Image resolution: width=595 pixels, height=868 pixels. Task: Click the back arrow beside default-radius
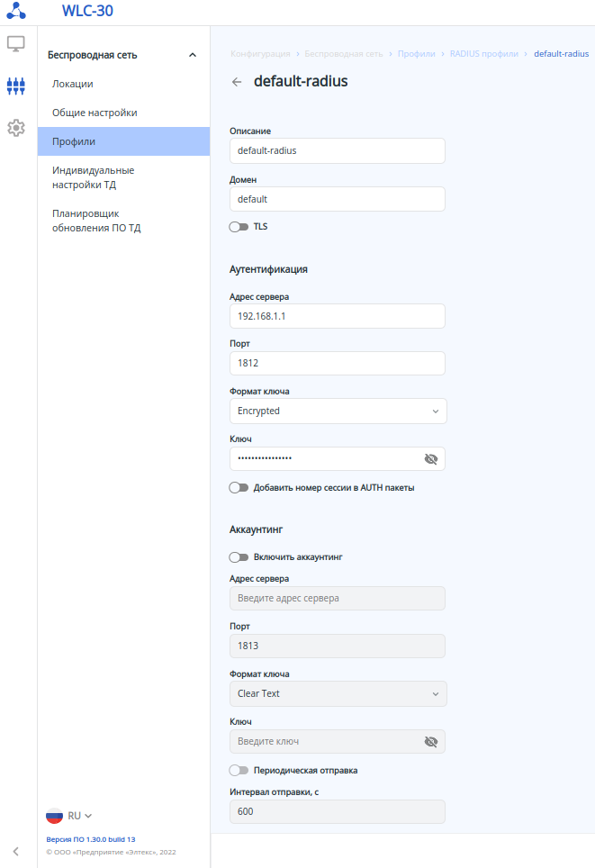237,82
